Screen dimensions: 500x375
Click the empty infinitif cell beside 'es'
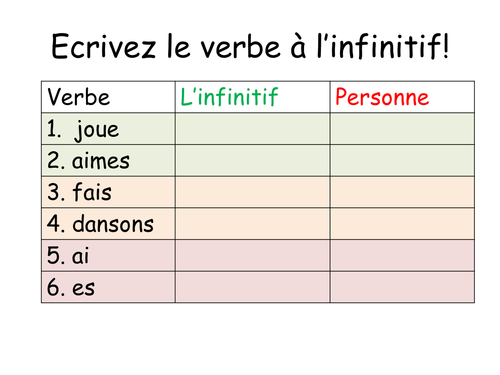click(253, 287)
